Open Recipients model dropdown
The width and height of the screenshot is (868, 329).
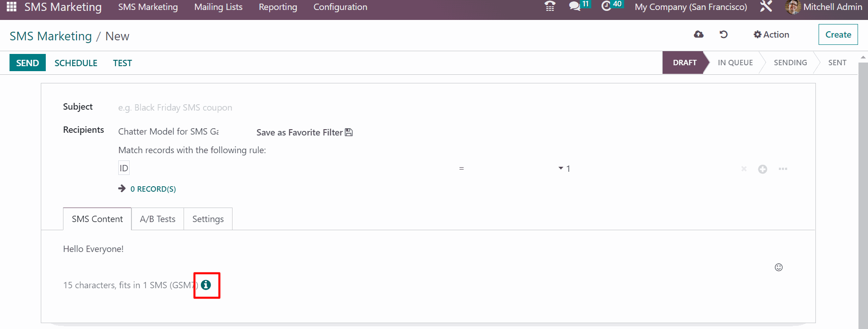pos(169,131)
